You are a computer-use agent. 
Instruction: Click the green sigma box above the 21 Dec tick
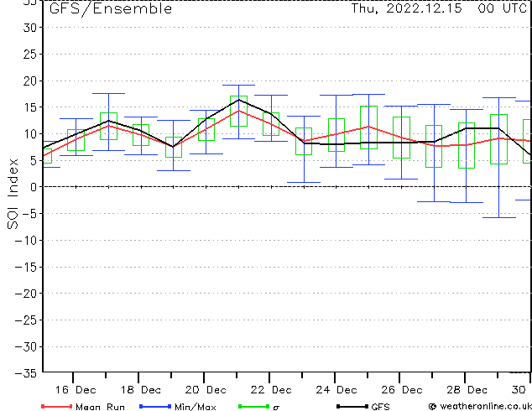238,112
